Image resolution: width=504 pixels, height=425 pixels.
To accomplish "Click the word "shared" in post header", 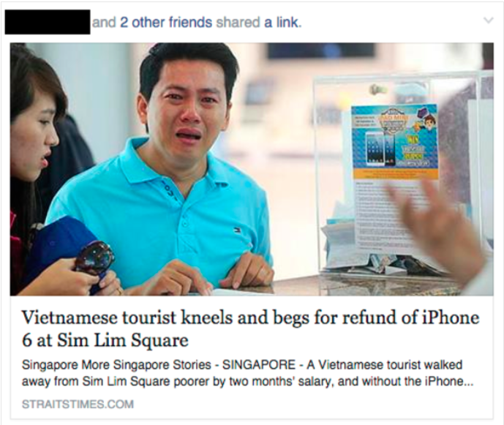I will pyautogui.click(x=238, y=22).
